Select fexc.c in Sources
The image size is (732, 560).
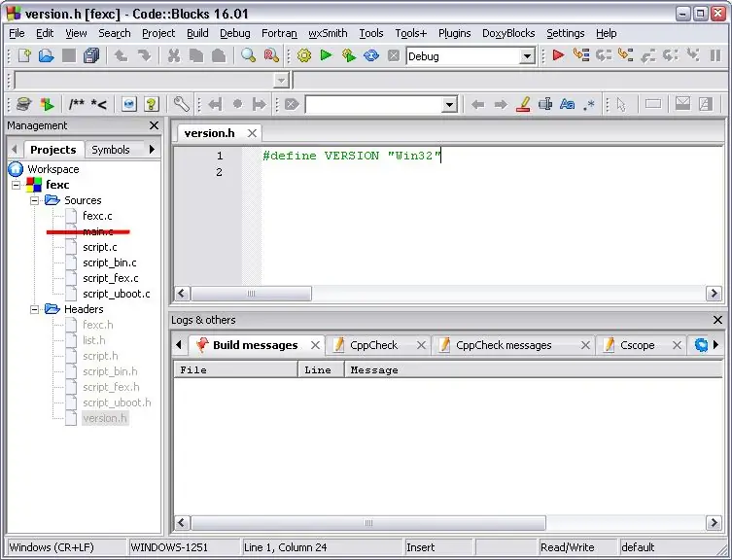coord(97,216)
